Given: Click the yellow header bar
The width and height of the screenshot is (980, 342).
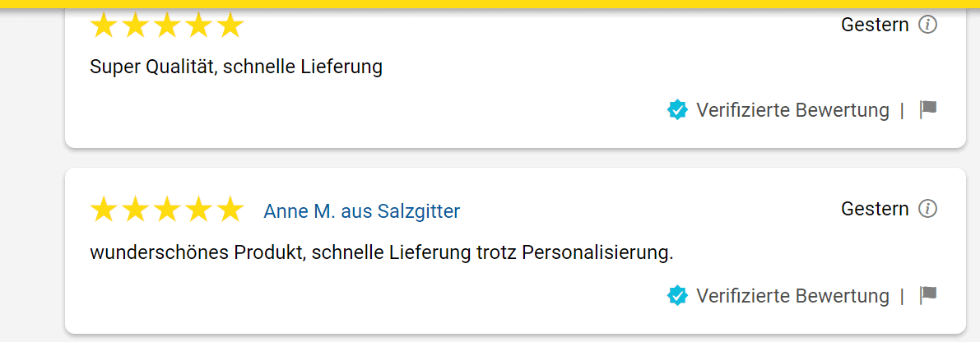Looking at the screenshot, I should [x=490, y=4].
